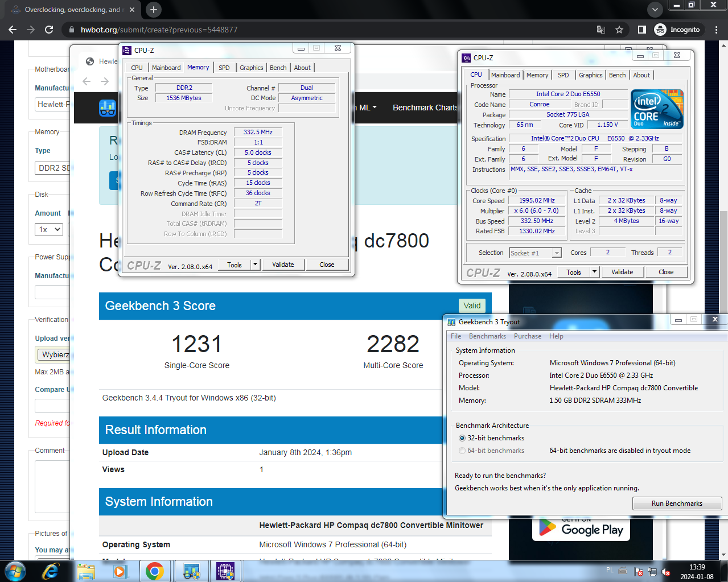Bookmark this page with the star icon

(619, 30)
